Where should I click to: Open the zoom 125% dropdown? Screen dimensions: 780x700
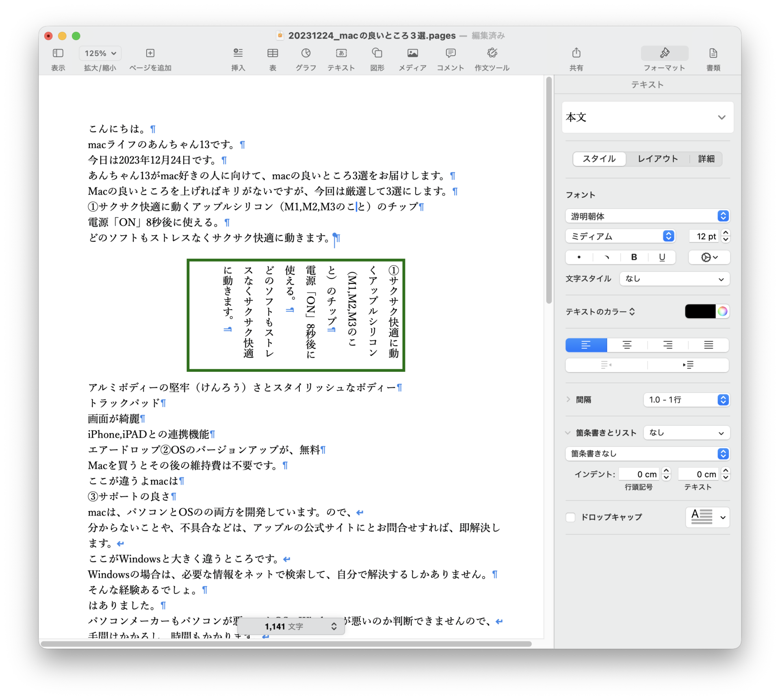pyautogui.click(x=100, y=53)
